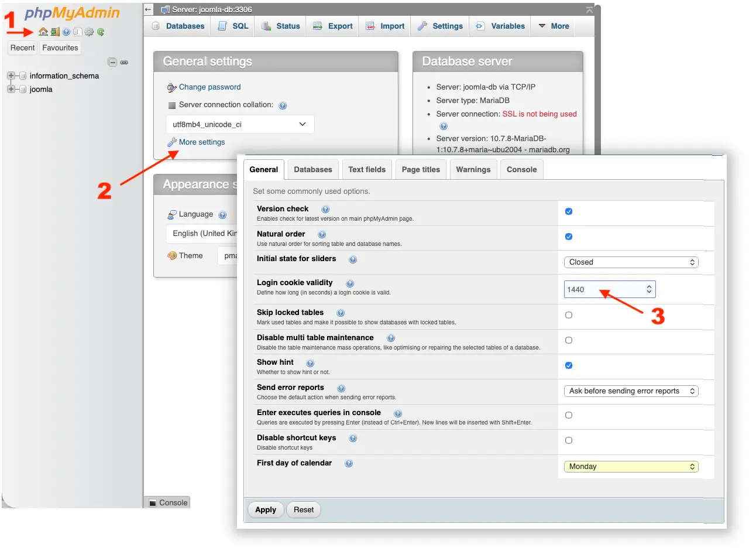Open First day of calendar dropdown (Monday)

point(631,467)
